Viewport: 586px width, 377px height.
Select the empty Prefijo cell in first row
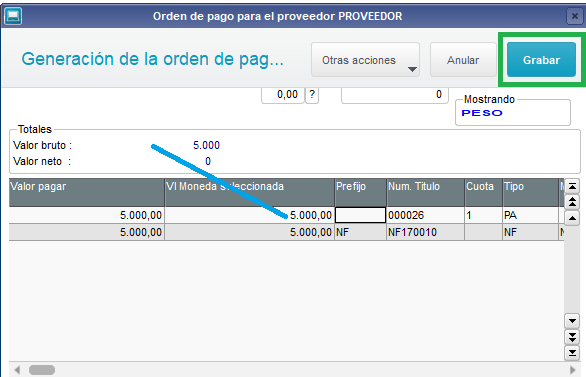(360, 215)
